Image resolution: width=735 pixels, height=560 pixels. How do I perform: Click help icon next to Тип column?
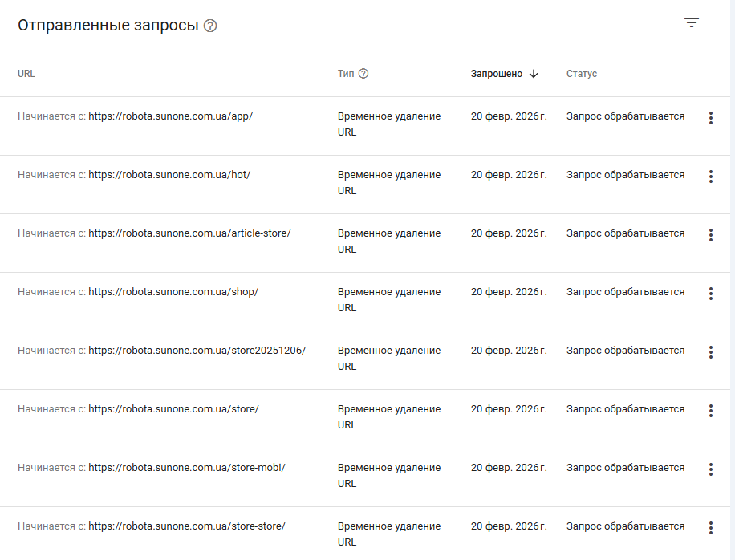(363, 74)
